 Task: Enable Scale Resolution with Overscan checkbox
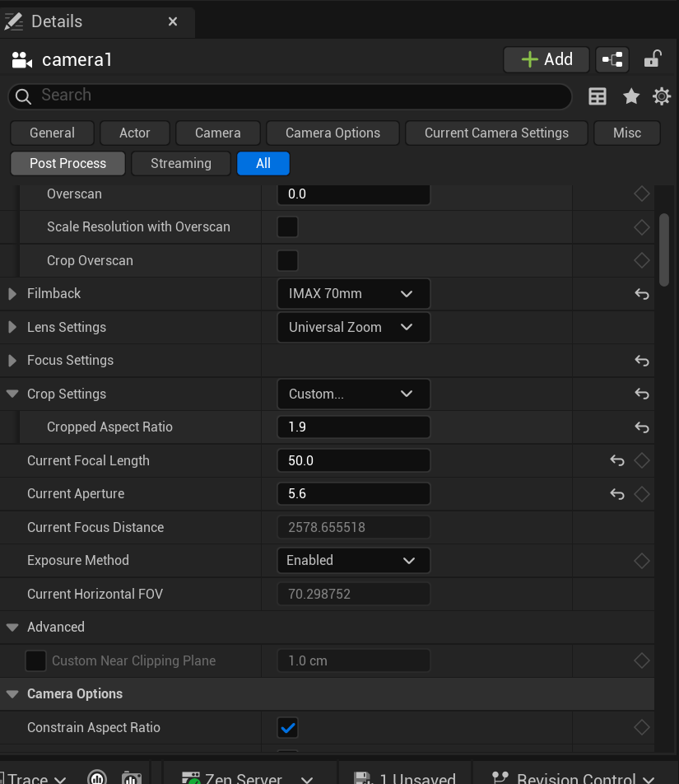[x=288, y=227]
